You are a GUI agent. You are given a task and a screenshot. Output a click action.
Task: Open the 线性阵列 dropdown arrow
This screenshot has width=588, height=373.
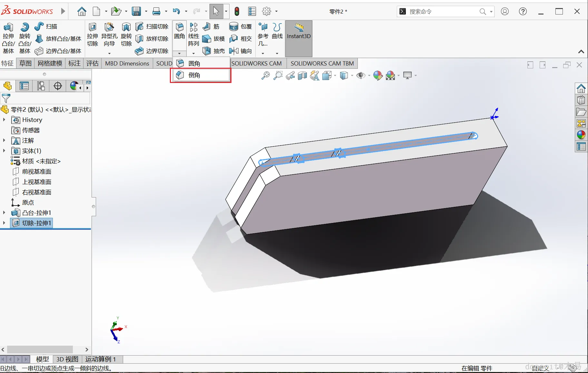[193, 53]
